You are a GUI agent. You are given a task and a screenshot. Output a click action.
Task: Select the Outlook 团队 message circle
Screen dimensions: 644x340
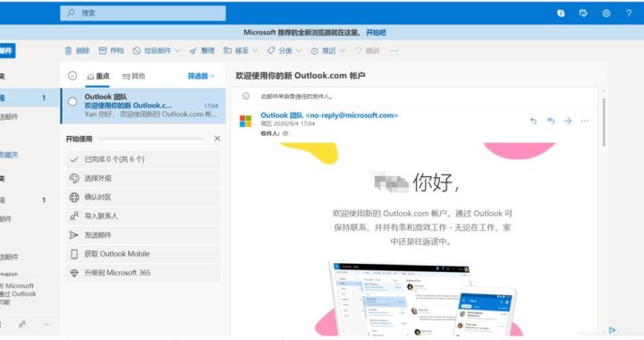[72, 101]
